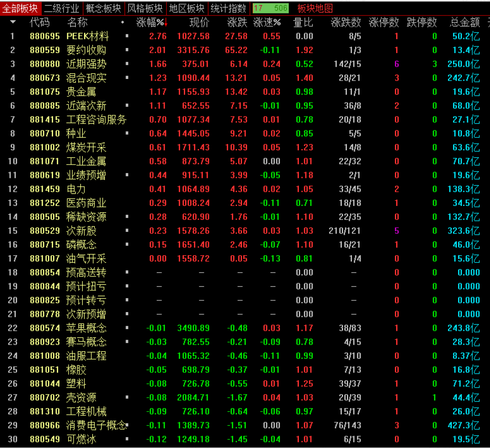This screenshot has height=448, width=490.
Task: Open the 二级行业 tab
Action: pos(62,8)
